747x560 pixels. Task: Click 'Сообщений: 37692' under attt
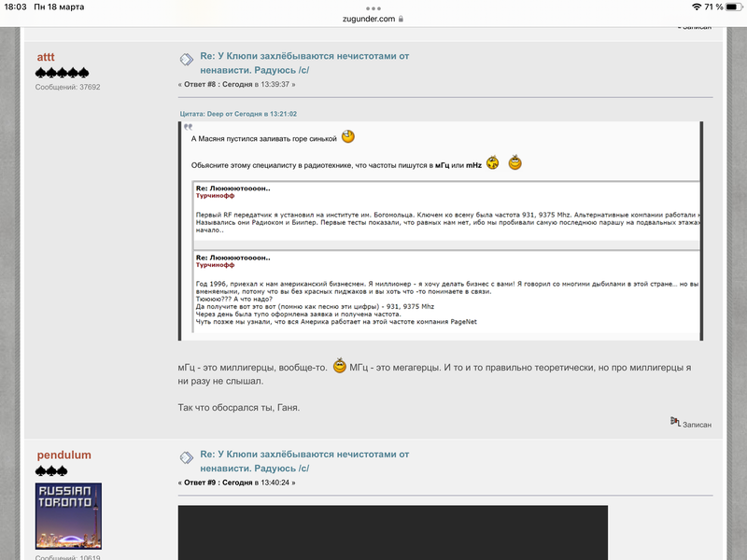[67, 87]
